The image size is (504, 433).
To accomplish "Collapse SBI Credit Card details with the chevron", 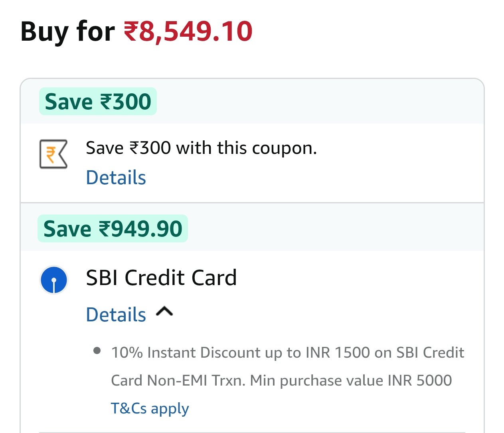I will coord(164,311).
